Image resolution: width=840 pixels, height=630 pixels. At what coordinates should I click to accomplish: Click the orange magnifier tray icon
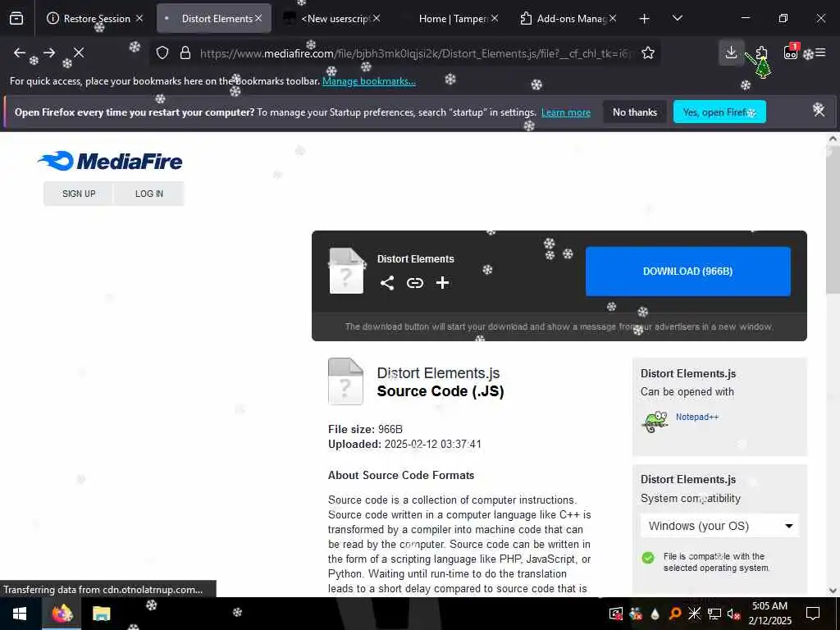(x=675, y=614)
